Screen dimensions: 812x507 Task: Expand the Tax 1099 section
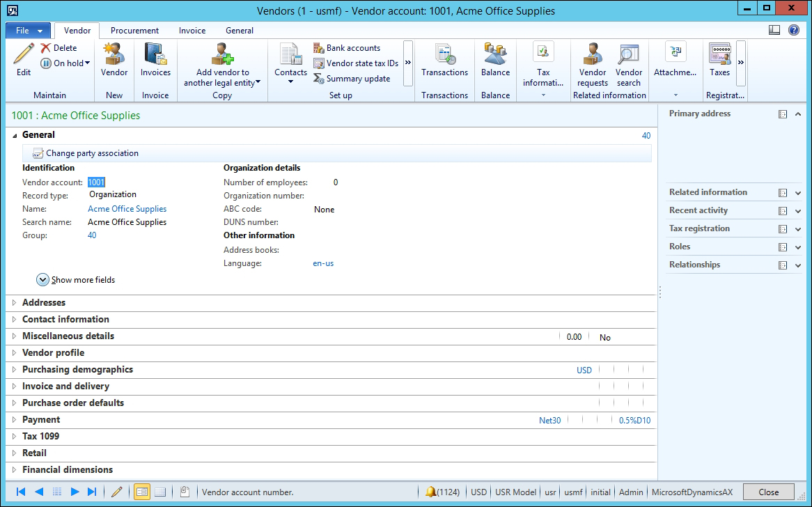pos(15,436)
